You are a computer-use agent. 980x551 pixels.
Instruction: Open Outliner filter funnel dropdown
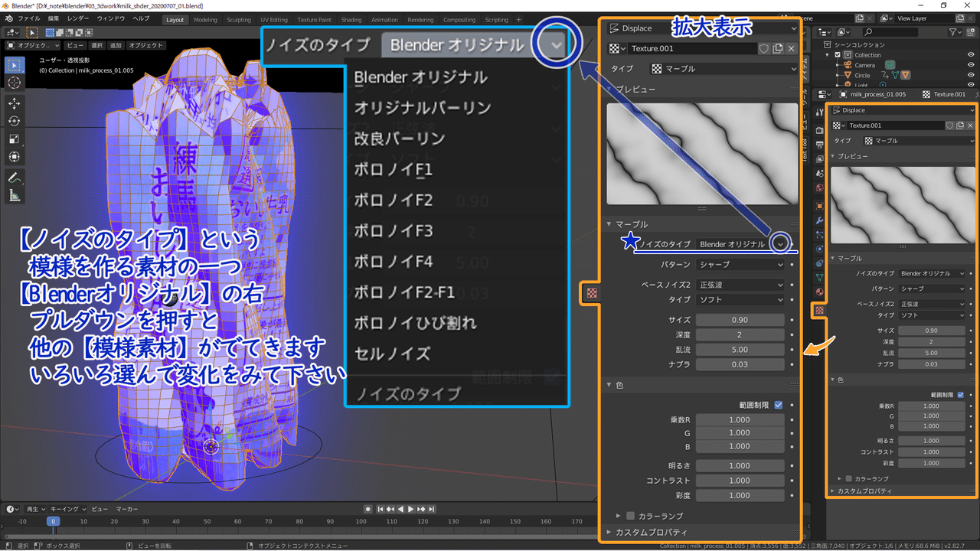954,31
